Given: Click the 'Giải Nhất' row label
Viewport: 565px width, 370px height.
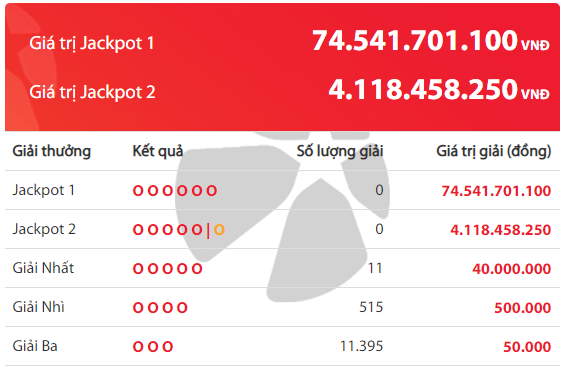Looking at the screenshot, I should click(x=43, y=268).
